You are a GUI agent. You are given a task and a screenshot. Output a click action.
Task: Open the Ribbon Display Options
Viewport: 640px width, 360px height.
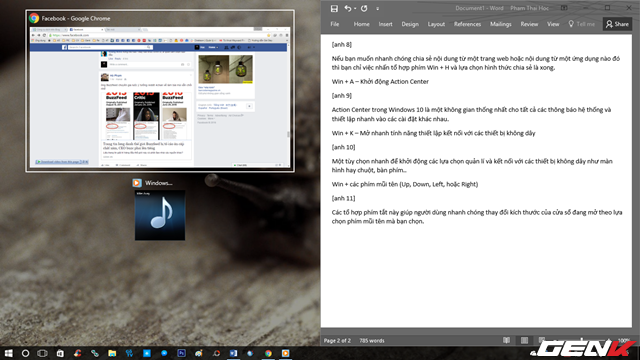point(564,8)
